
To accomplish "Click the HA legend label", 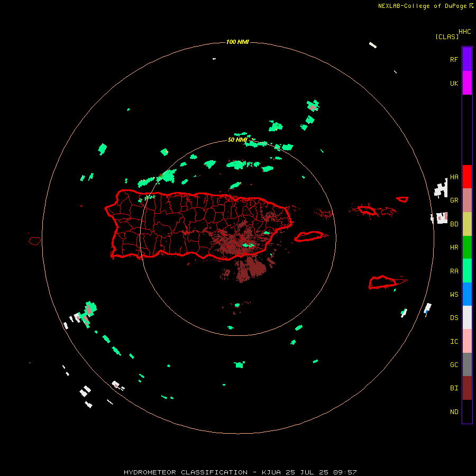I will click(x=454, y=177).
